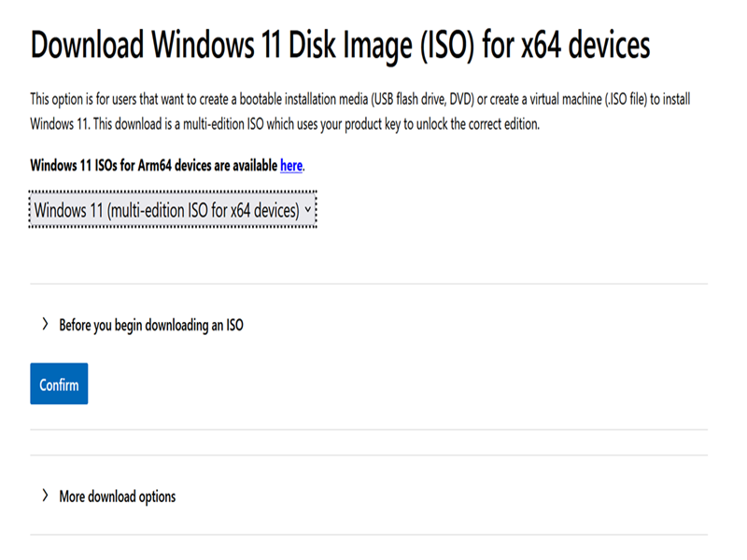This screenshot has height=560, width=747.
Task: Expand "Before you begin downloading an ISO" section
Action: (150, 326)
